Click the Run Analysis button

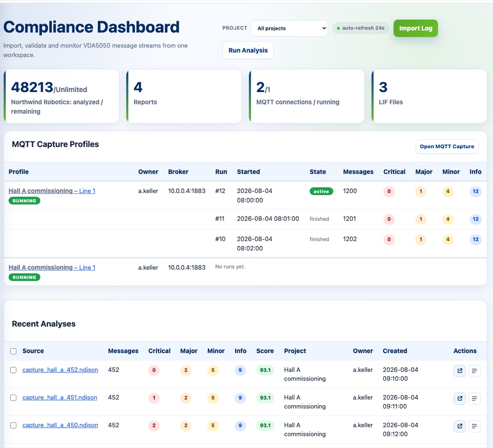pos(248,50)
